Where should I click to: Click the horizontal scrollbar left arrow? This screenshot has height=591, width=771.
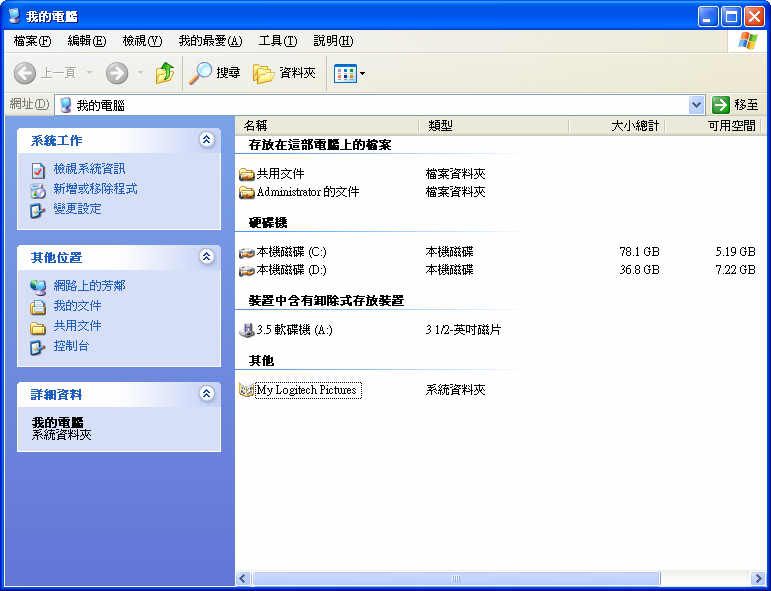tap(243, 578)
